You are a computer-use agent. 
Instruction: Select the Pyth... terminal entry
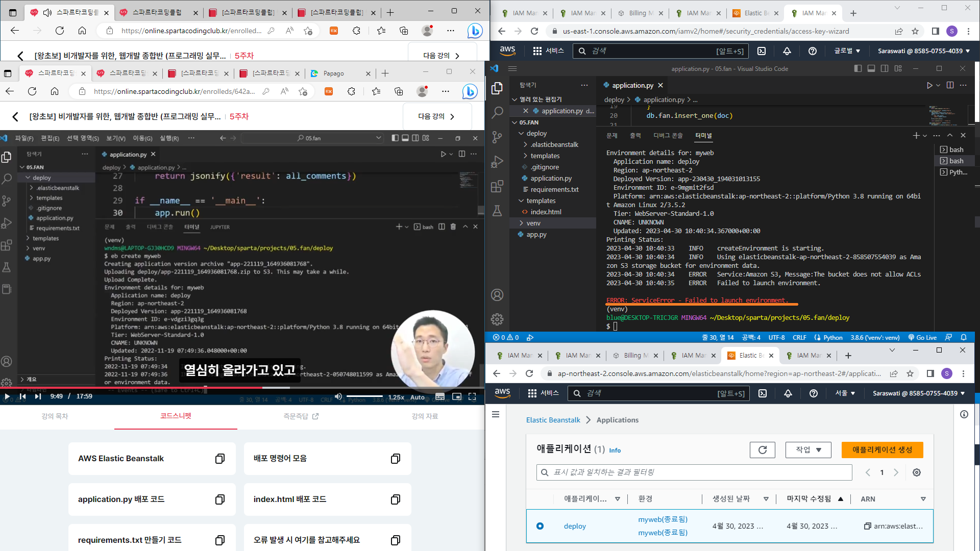pyautogui.click(x=954, y=172)
